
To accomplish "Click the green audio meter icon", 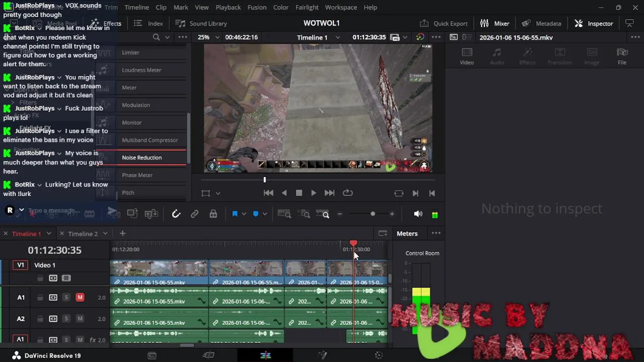I will point(435,214).
